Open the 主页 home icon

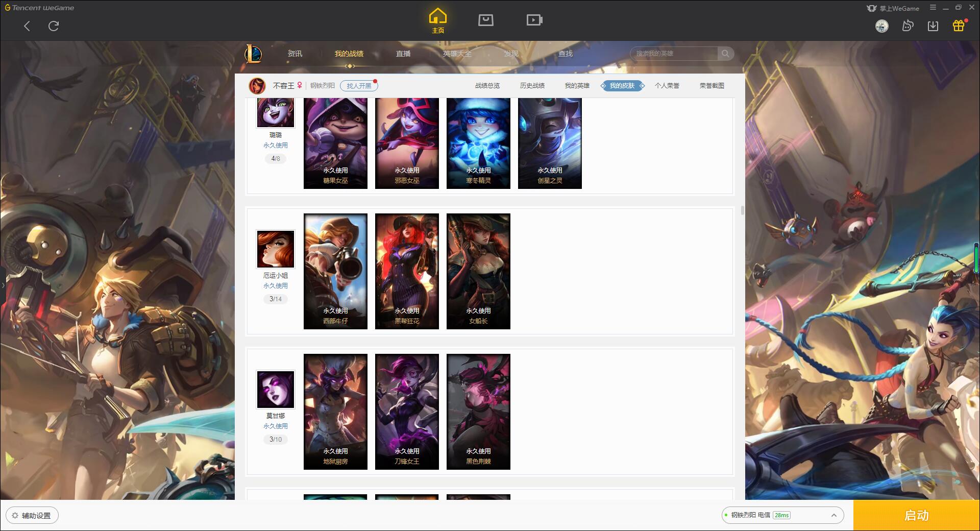tap(438, 21)
